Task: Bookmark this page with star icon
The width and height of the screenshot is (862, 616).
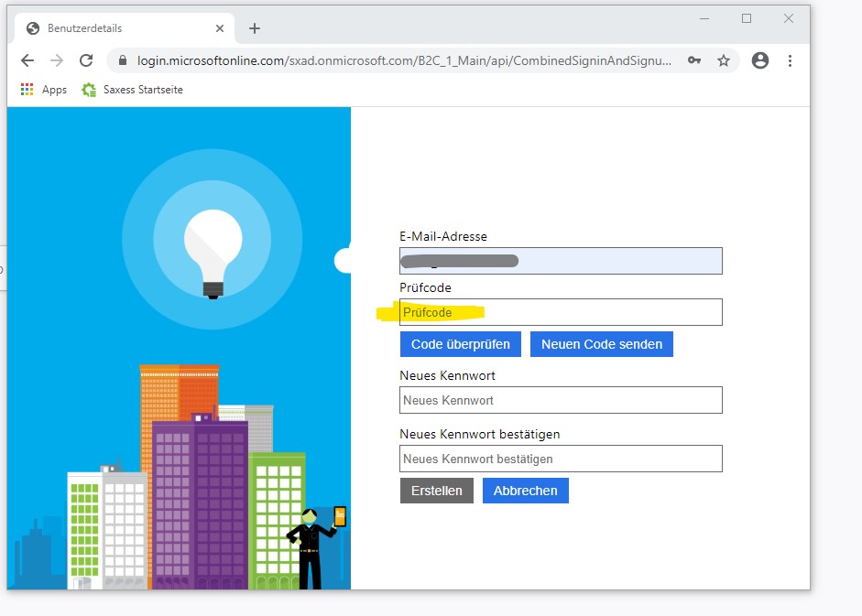Action: point(724,60)
